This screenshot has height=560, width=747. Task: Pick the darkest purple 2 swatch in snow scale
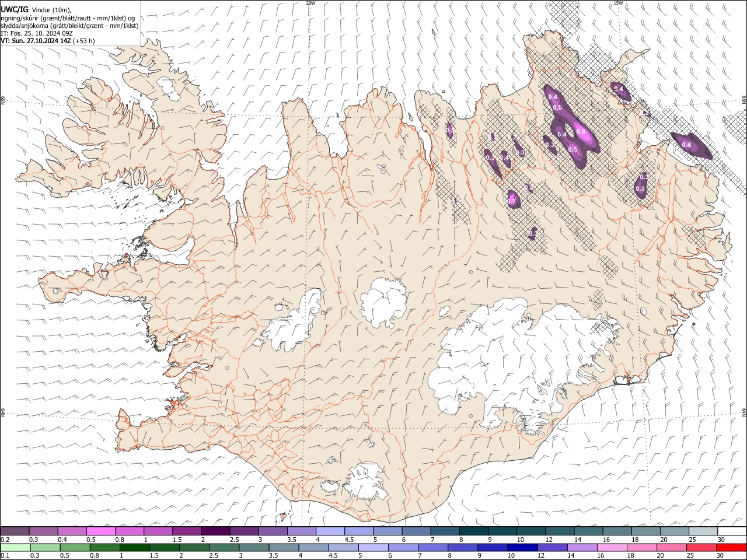point(215,531)
